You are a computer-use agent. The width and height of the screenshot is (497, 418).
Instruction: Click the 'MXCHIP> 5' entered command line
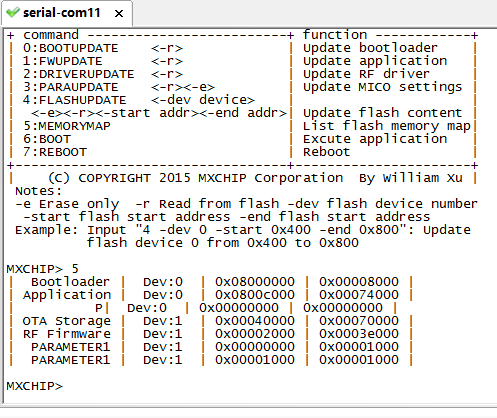click(x=43, y=269)
